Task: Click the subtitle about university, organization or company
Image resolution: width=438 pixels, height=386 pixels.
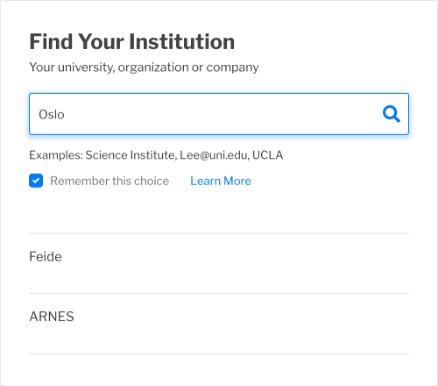Action: [144, 67]
